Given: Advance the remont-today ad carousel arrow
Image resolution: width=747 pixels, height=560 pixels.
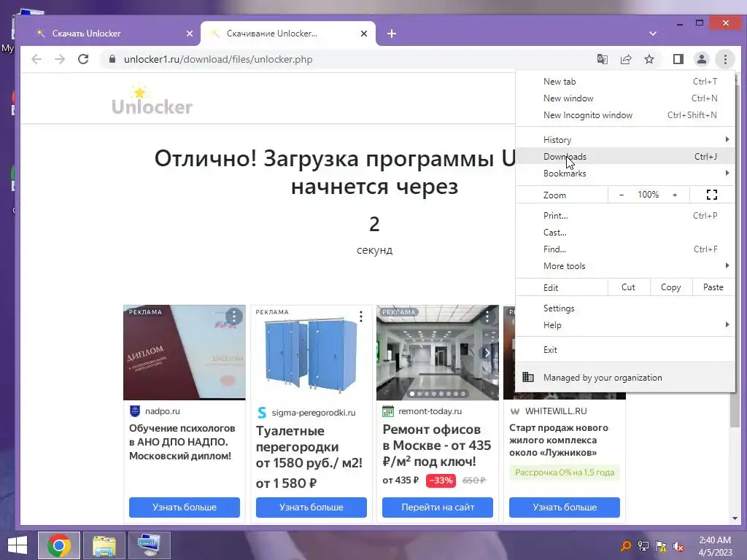Looking at the screenshot, I should (487, 353).
